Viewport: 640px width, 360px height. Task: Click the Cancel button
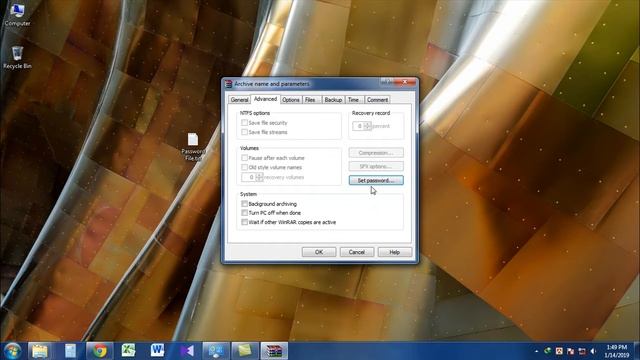pos(357,252)
